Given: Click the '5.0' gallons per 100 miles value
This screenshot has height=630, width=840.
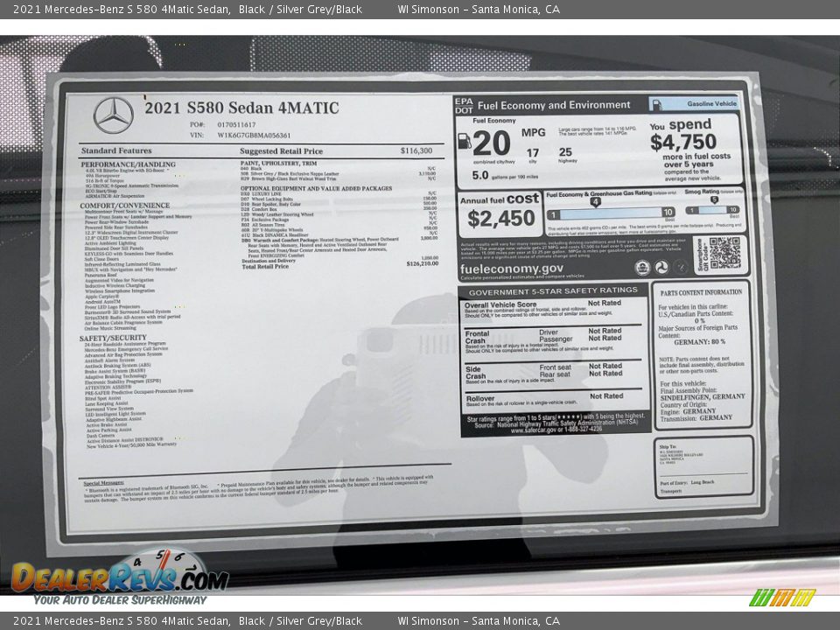Looking at the screenshot, I should (480, 175).
